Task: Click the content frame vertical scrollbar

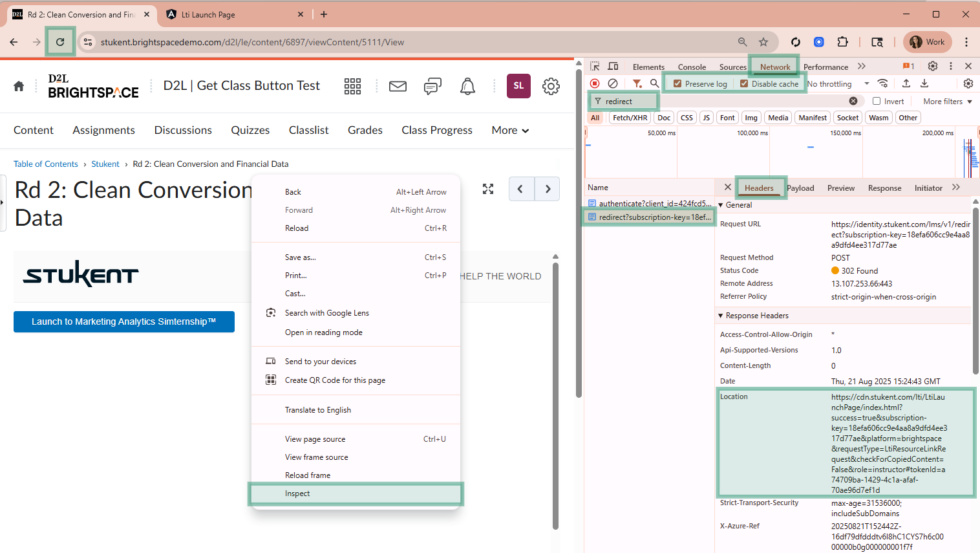Action: point(555,395)
